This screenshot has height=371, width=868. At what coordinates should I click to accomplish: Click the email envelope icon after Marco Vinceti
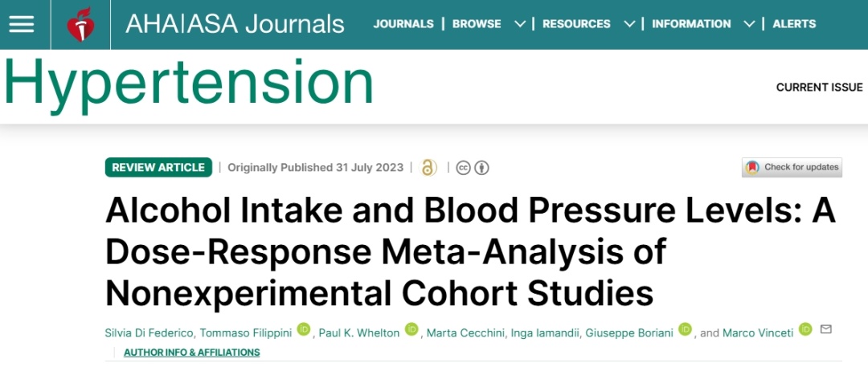point(825,329)
